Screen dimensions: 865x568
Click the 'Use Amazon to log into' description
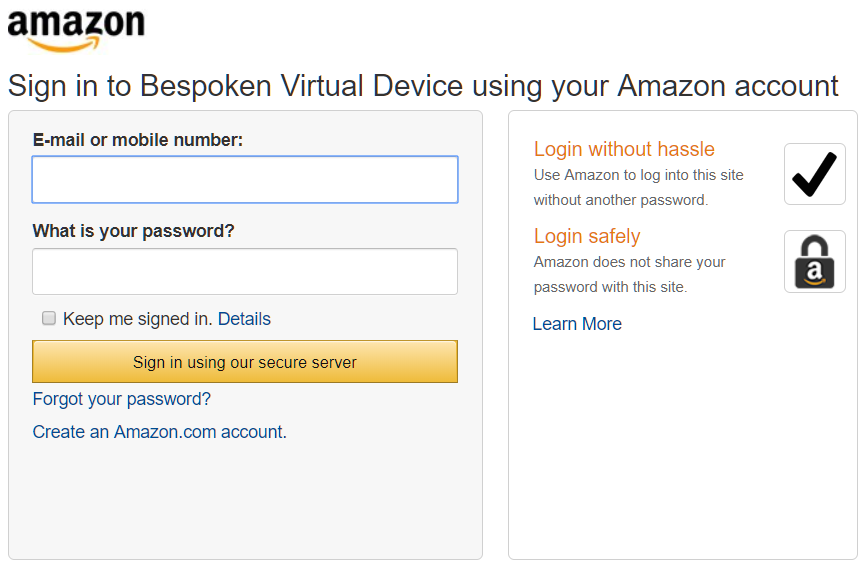(x=638, y=187)
